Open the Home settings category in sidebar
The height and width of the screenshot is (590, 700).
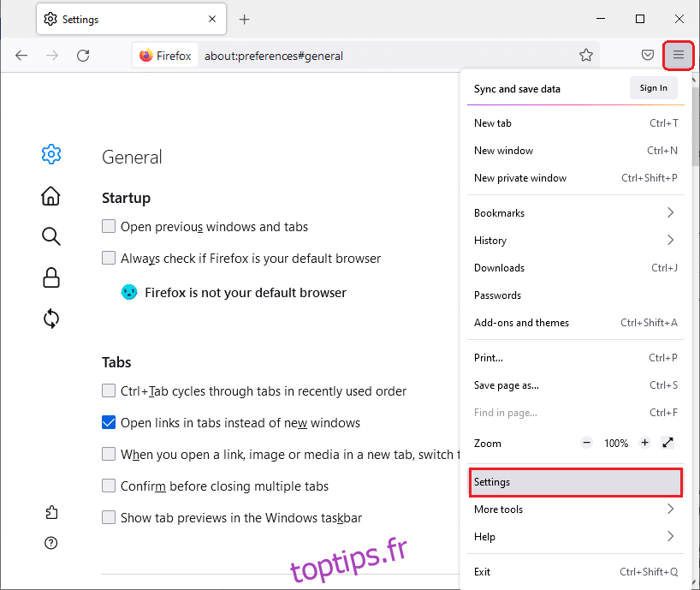pos(51,196)
